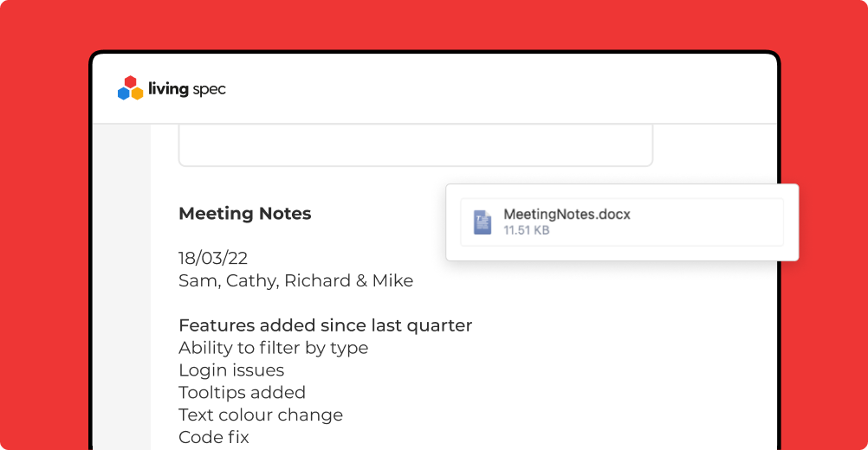Click the "Tooltips added" line
Screen dimensions: 868x450
point(242,393)
